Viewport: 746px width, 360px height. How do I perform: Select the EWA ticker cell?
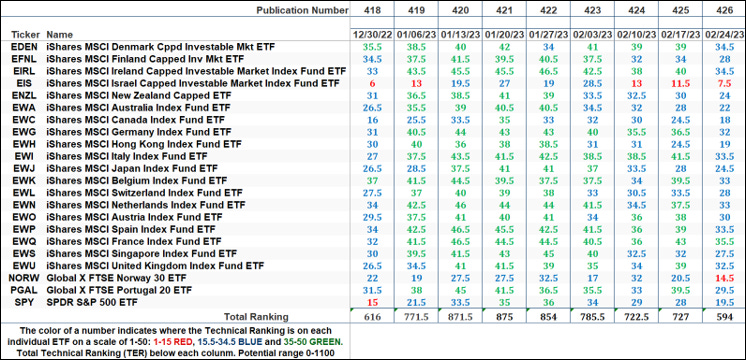(x=23, y=108)
